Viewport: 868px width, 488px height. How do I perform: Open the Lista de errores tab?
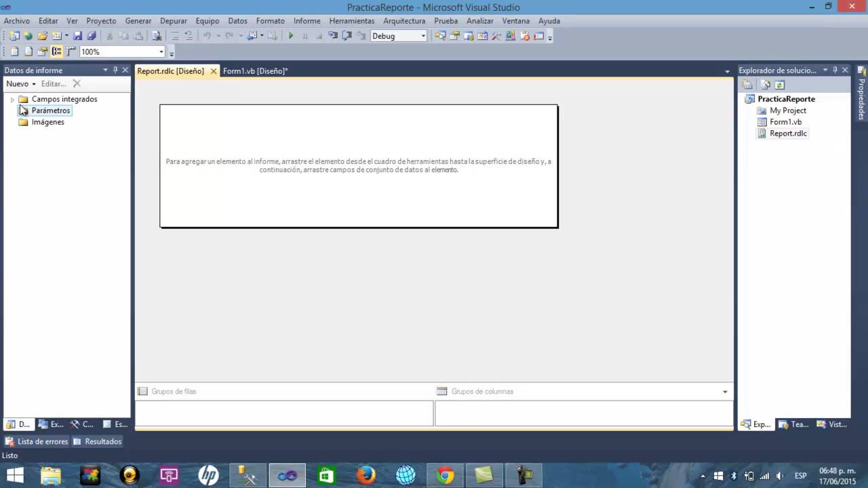click(x=37, y=441)
